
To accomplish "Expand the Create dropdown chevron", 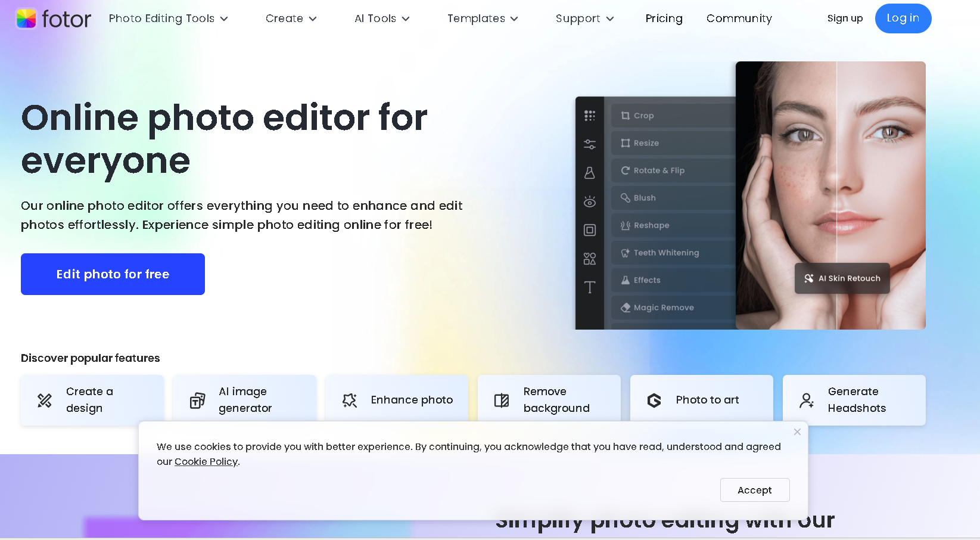I will [x=313, y=19].
